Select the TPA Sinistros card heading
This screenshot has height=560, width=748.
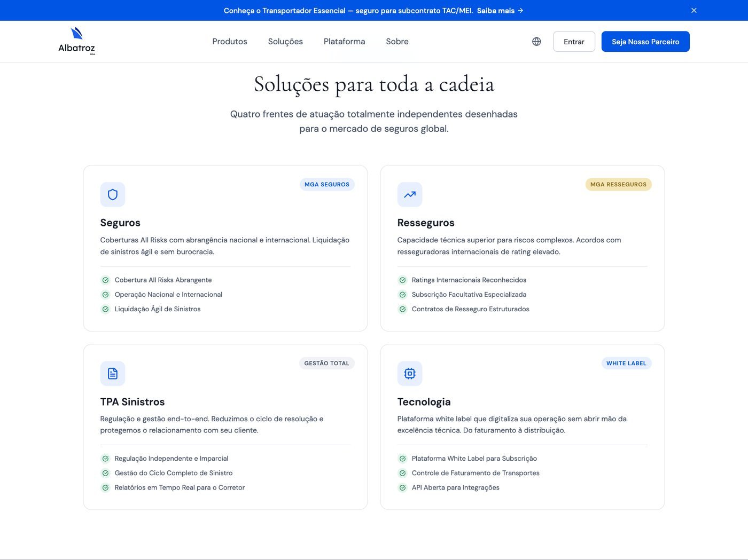(133, 402)
